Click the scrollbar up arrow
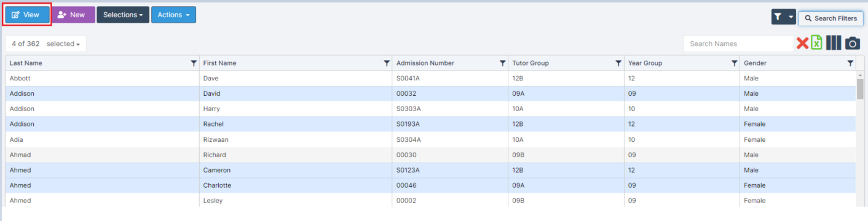 (860, 75)
